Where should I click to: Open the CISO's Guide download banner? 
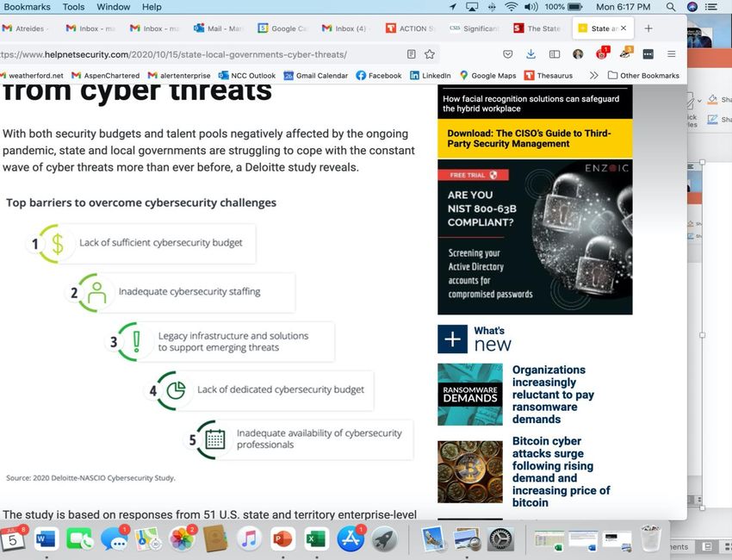tap(535, 138)
